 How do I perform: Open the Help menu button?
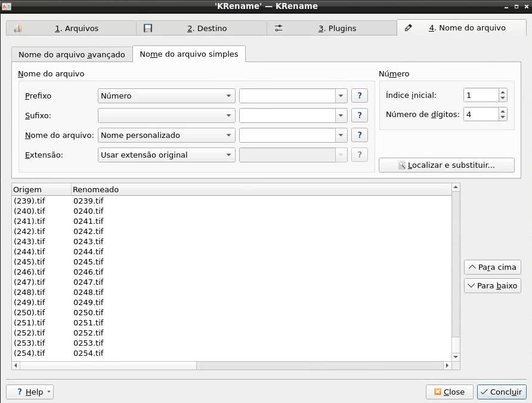pyautogui.click(x=30, y=392)
